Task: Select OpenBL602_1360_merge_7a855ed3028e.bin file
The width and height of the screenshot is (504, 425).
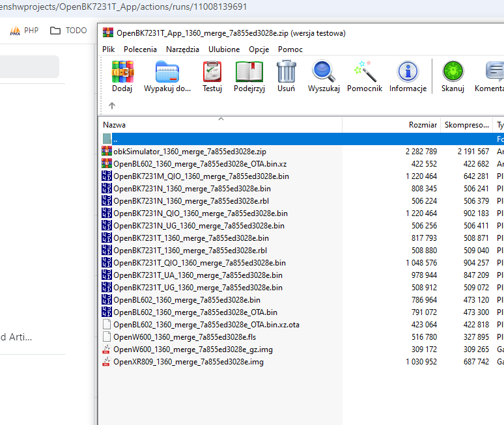Action: 187,300
